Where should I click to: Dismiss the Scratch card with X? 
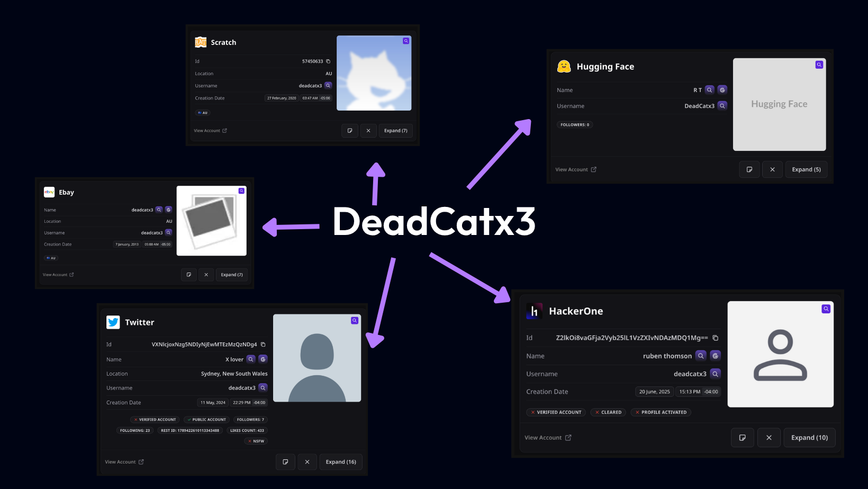pyautogui.click(x=368, y=131)
